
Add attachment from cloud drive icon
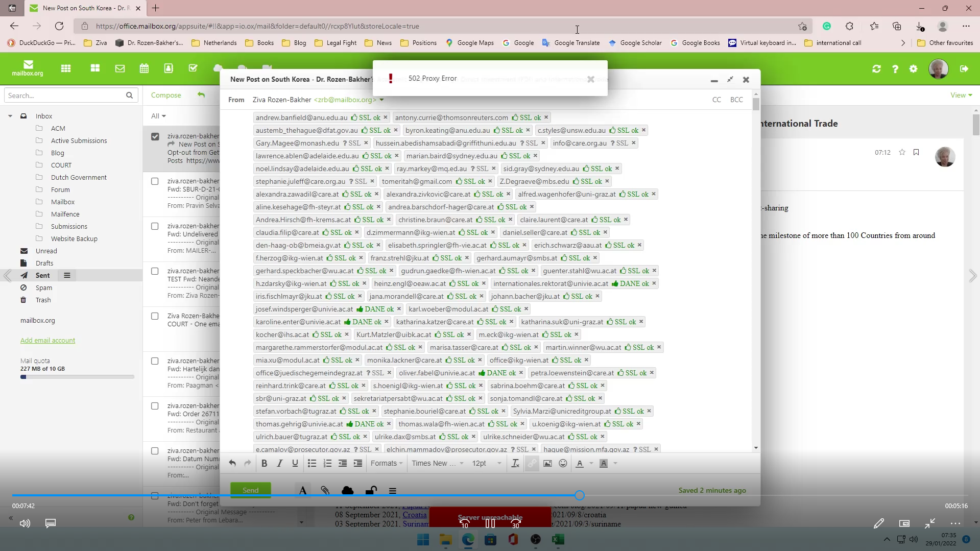pyautogui.click(x=348, y=490)
